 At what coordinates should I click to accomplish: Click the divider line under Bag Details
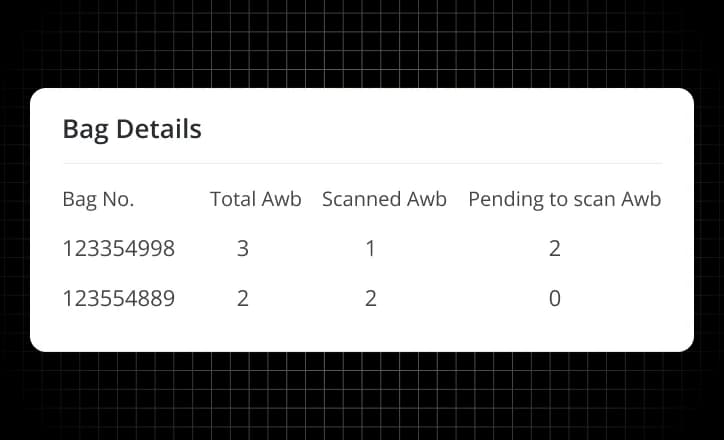[x=363, y=163]
